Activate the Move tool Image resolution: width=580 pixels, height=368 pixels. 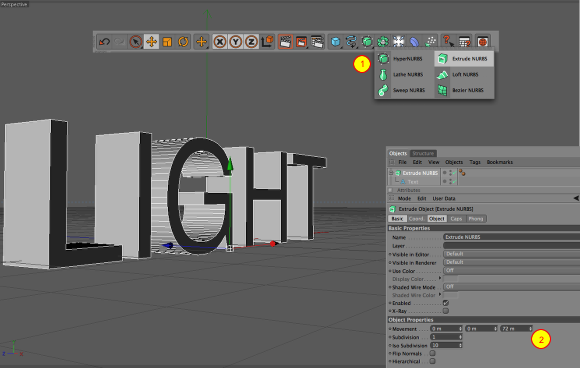pos(151,42)
